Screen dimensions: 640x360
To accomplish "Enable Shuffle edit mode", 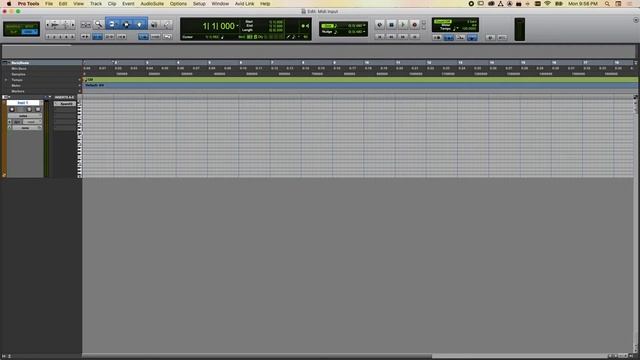I will (14, 27).
